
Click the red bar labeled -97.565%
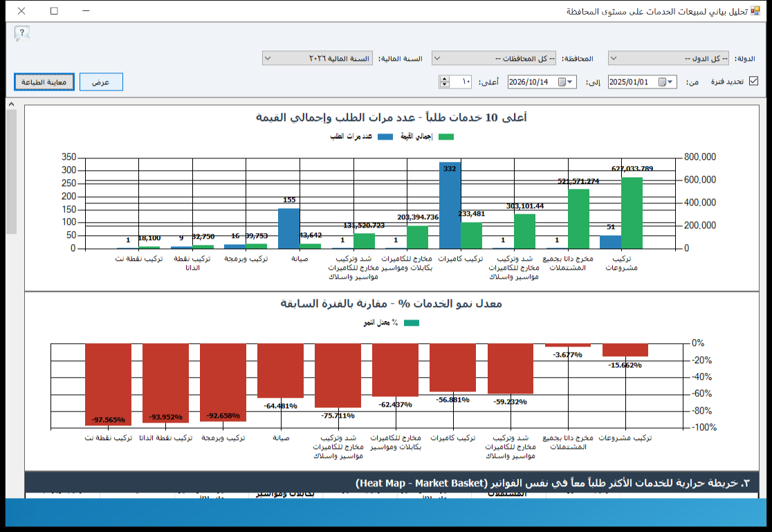click(x=109, y=384)
